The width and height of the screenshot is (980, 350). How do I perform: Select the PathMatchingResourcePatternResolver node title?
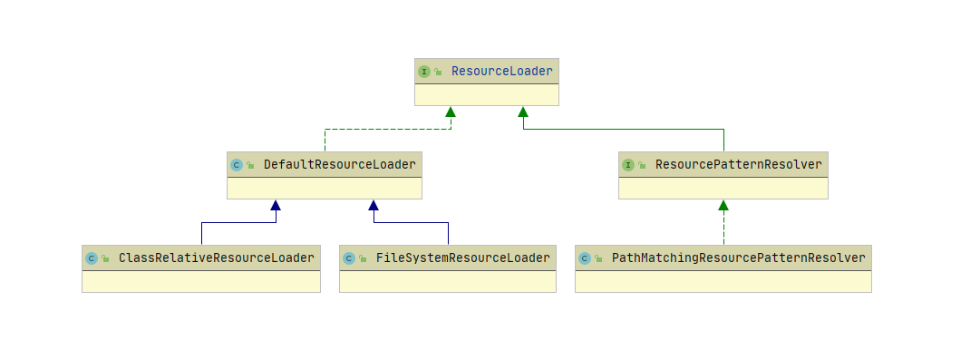[x=738, y=258]
